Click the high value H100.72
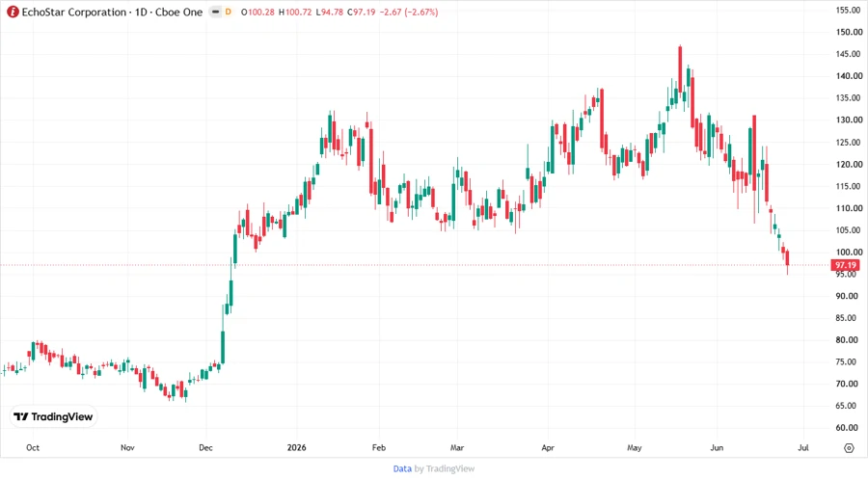 [x=295, y=13]
